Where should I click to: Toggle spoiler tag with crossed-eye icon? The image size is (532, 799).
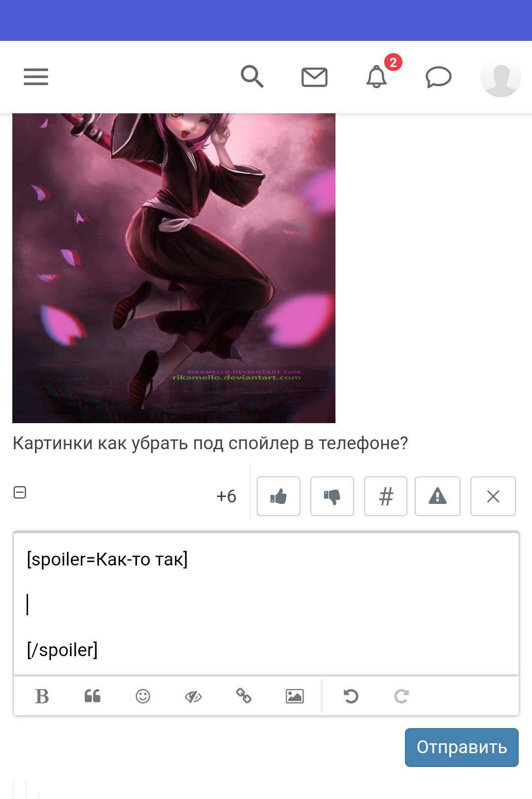tap(193, 696)
